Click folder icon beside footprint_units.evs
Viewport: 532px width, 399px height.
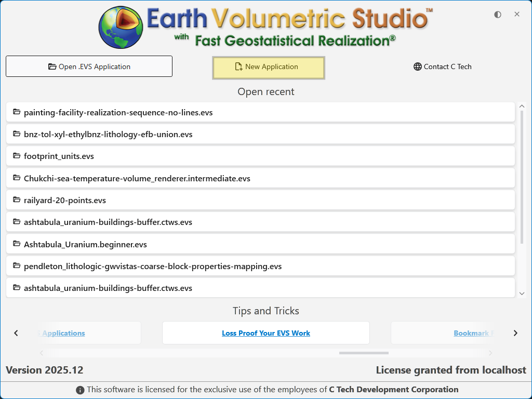tap(17, 156)
